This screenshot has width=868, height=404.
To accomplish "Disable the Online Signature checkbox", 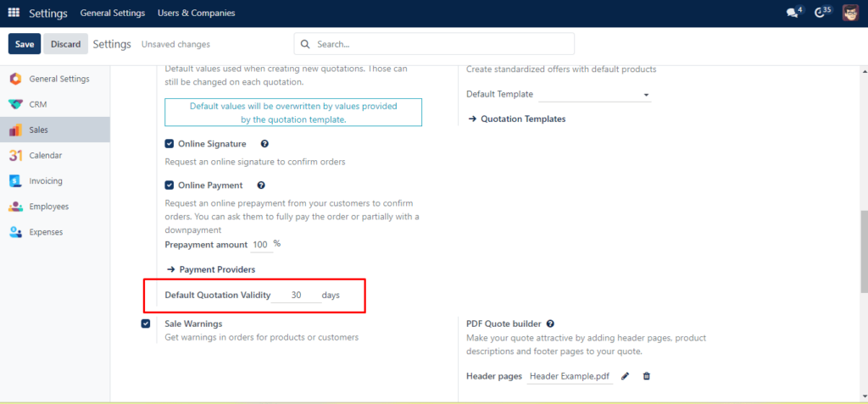I will pos(170,144).
